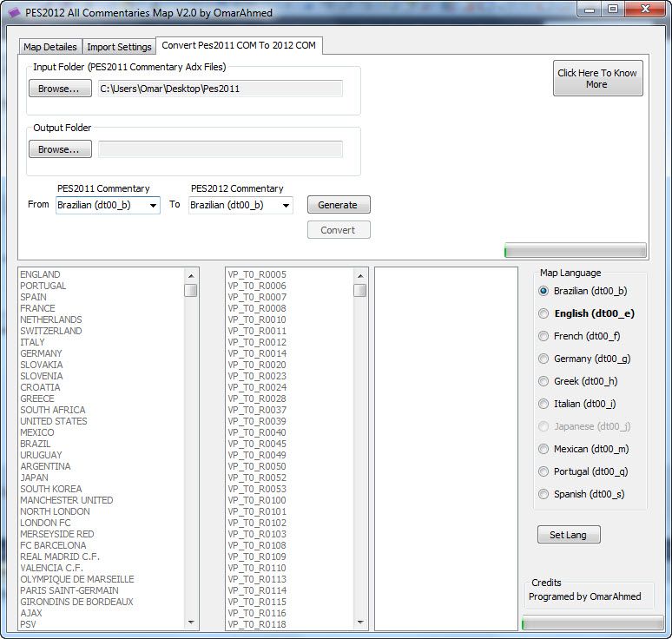Open the Import Settings tab
This screenshot has width=672, height=639.
click(119, 47)
